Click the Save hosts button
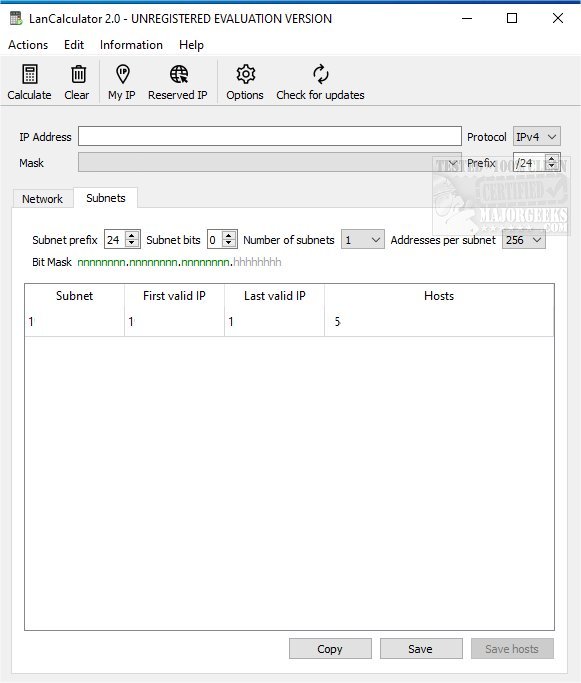The image size is (581, 683). (512, 649)
